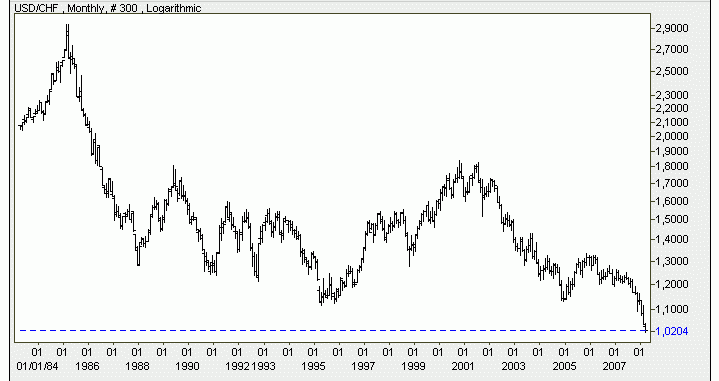The image size is (719, 381).
Task: Click the 1,7000 price axis label
Action: tap(672, 184)
